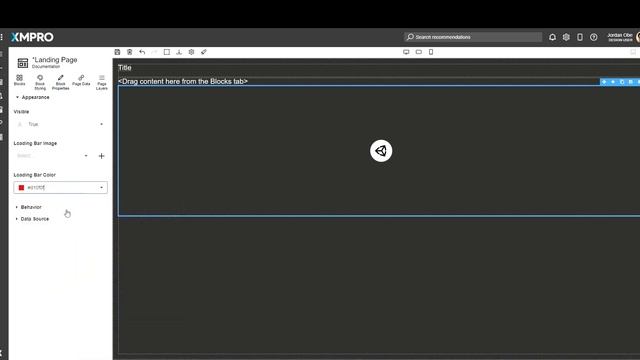This screenshot has height=360, width=640.
Task: Click the Save icon in the editor toolbar
Action: point(118,52)
